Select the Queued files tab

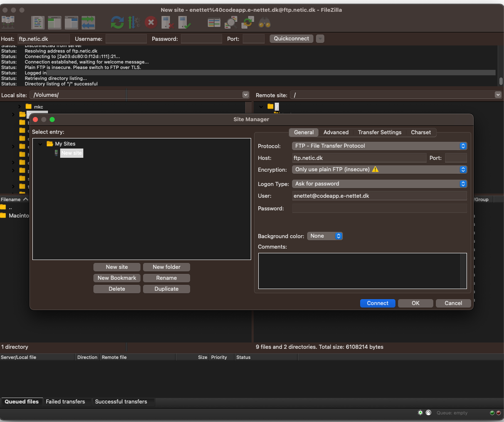pos(21,402)
